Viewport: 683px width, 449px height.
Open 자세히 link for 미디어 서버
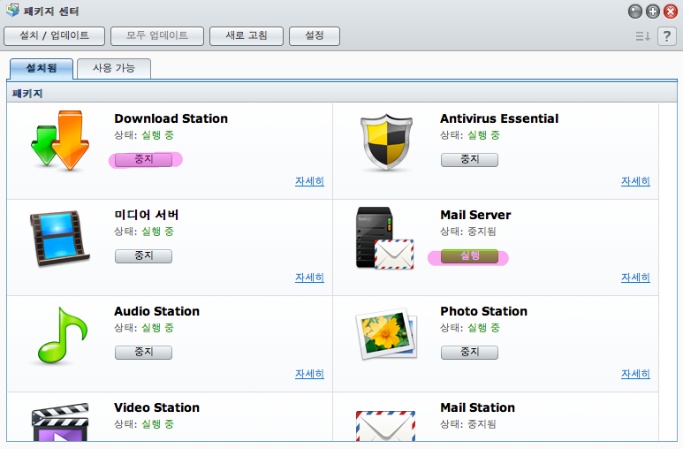coord(309,277)
